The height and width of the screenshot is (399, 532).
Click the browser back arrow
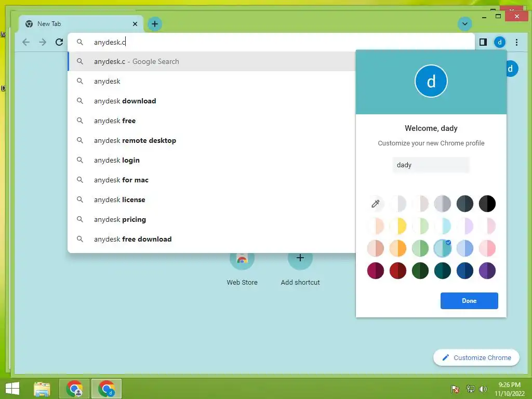pyautogui.click(x=26, y=42)
